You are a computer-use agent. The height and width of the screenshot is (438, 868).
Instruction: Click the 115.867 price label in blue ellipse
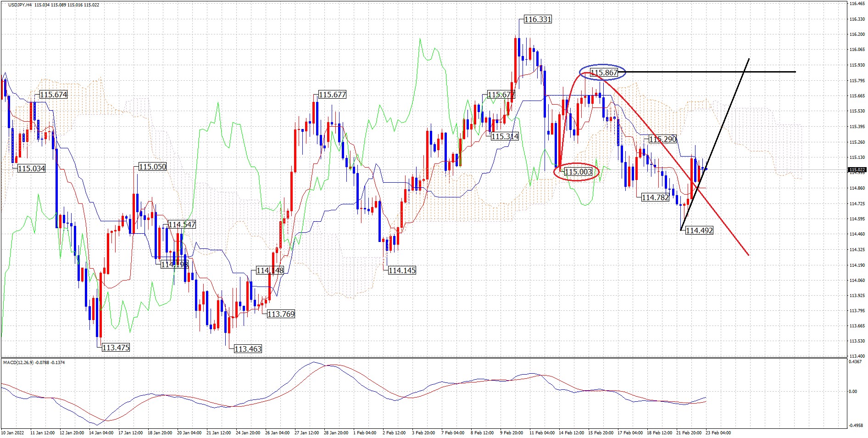604,73
